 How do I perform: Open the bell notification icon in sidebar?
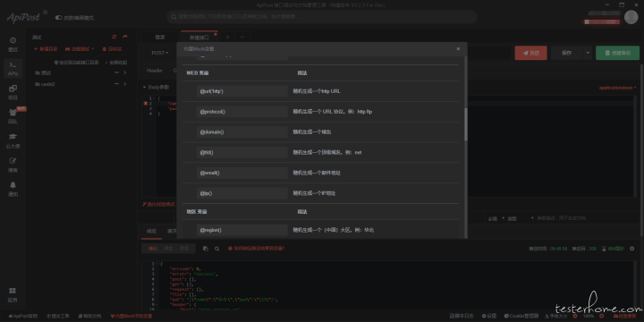(13, 185)
